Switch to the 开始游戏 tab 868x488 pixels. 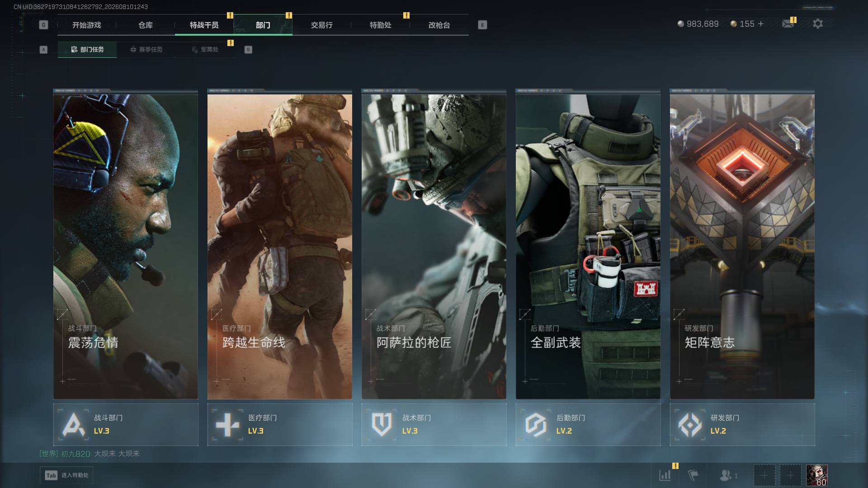point(87,25)
